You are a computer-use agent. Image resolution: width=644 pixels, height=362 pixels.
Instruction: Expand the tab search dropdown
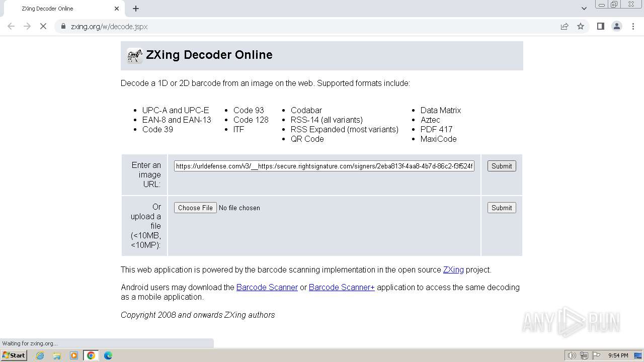pyautogui.click(x=584, y=9)
